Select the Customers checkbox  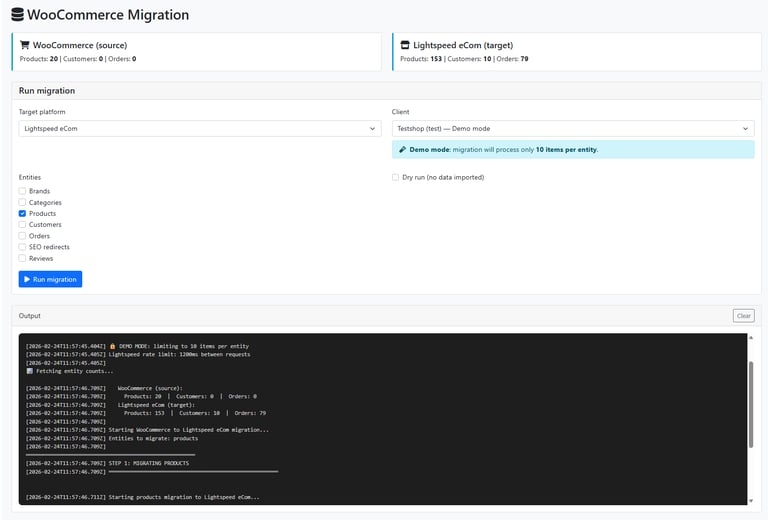click(x=22, y=225)
